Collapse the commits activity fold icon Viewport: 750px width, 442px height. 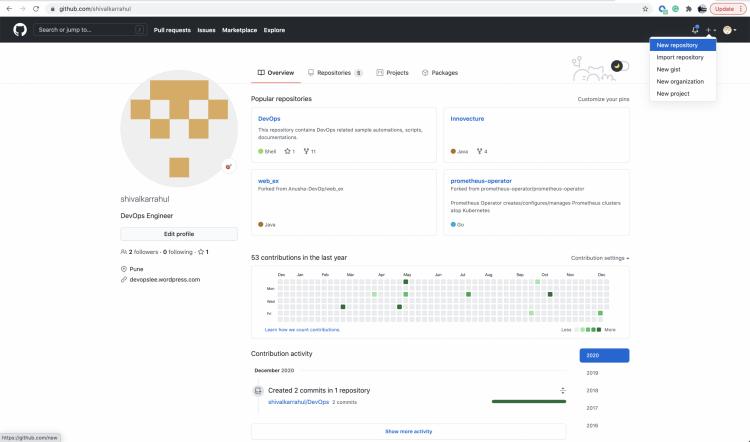[x=562, y=390]
